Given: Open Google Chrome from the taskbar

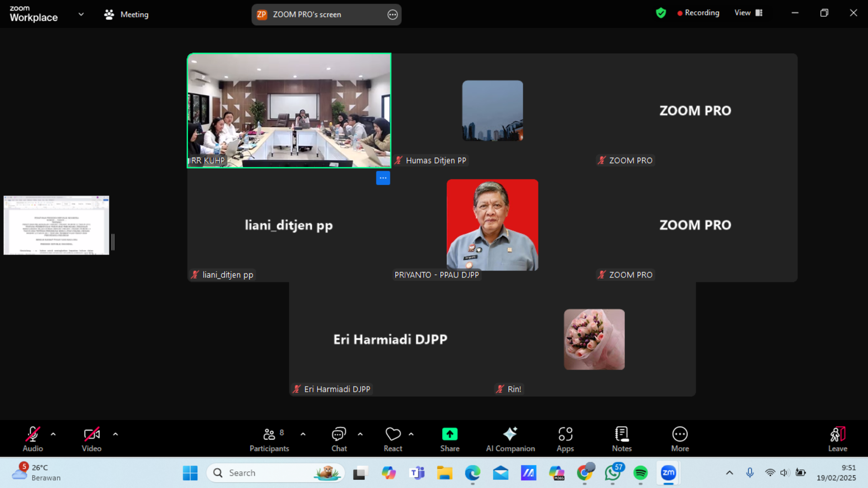Looking at the screenshot, I should pyautogui.click(x=585, y=473).
